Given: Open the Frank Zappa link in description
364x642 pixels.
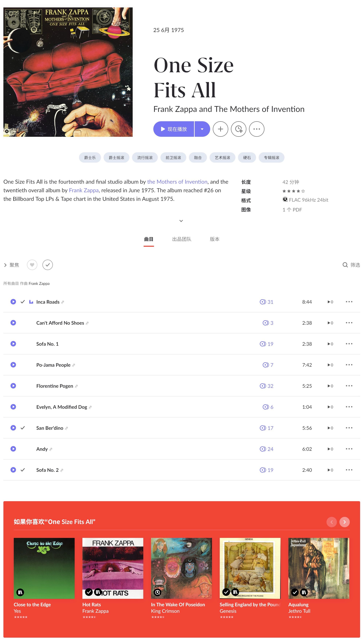Looking at the screenshot, I should [x=84, y=190].
